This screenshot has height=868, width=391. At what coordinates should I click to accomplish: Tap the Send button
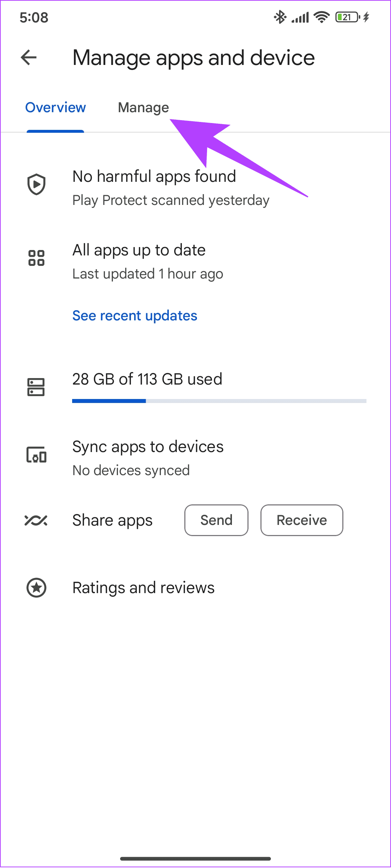[216, 520]
